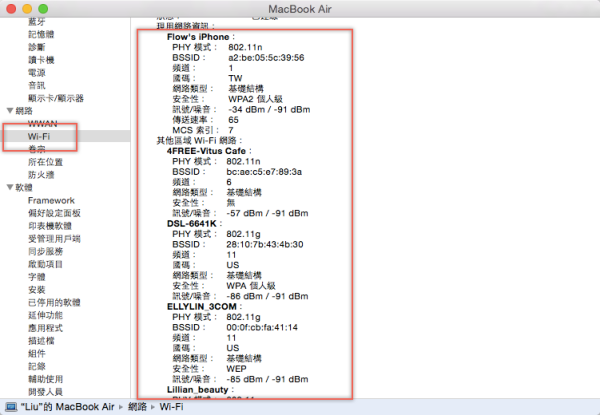Open 記憶體 in the sidebar

(41, 34)
